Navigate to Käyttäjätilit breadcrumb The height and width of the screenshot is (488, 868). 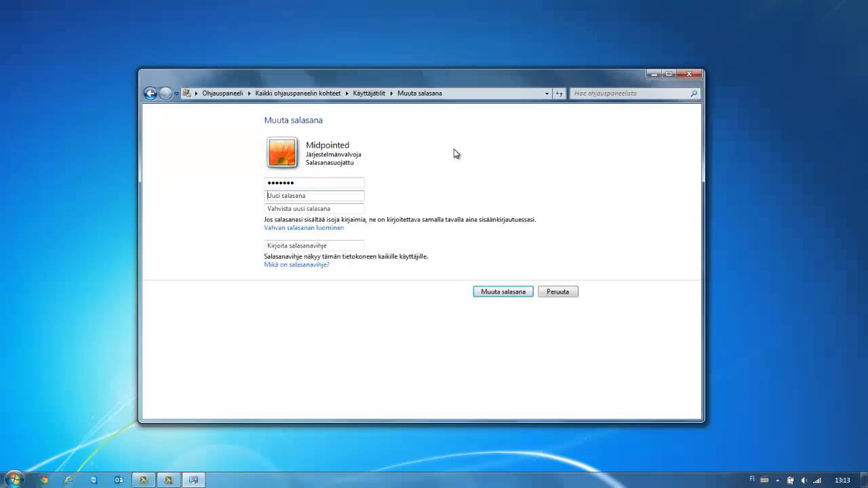click(369, 93)
